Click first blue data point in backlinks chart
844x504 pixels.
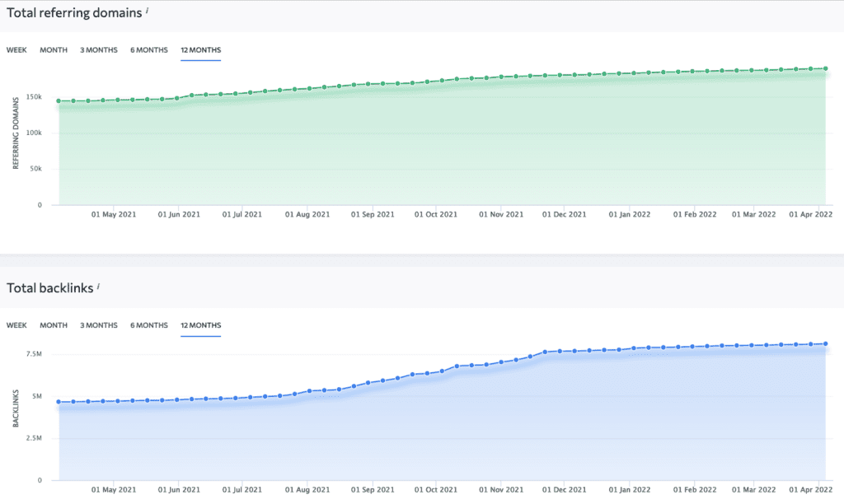tap(59, 402)
